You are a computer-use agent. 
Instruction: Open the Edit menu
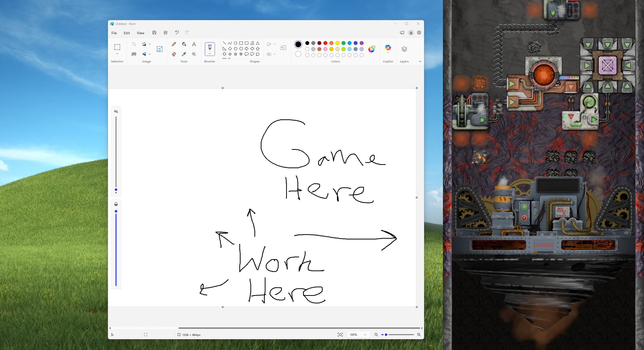click(x=127, y=33)
